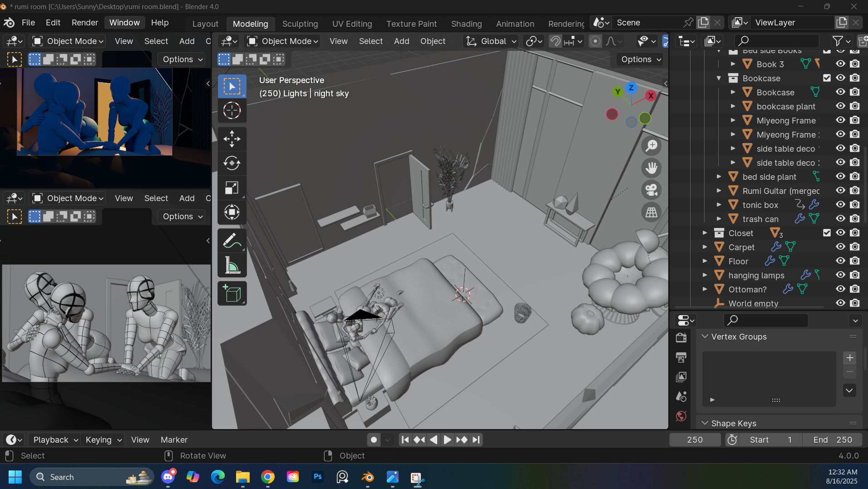Jump to the last frame
Image resolution: width=868 pixels, height=489 pixels.
(x=476, y=440)
